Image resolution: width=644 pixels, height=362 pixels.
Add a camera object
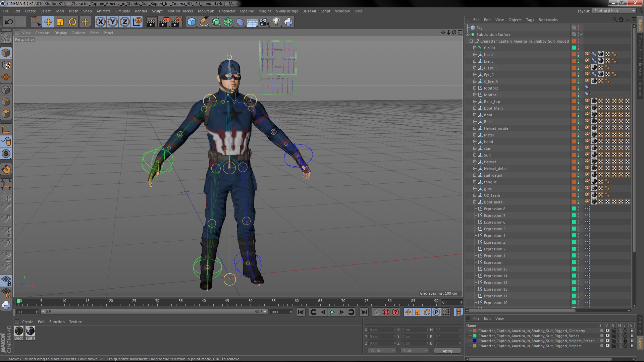click(x=264, y=22)
